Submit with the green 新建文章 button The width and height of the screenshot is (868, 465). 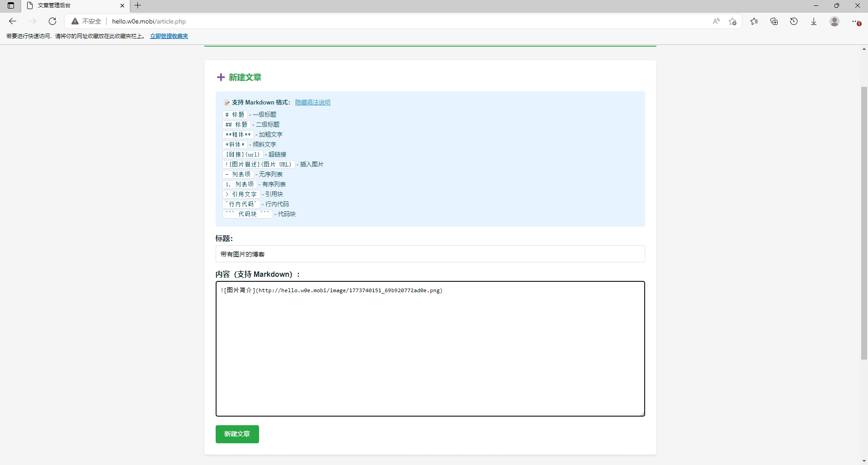click(237, 434)
